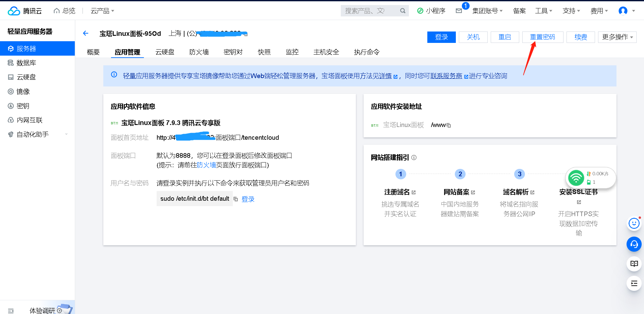This screenshot has width=644, height=314.
Task: Click the 续费 button
Action: [x=581, y=37]
